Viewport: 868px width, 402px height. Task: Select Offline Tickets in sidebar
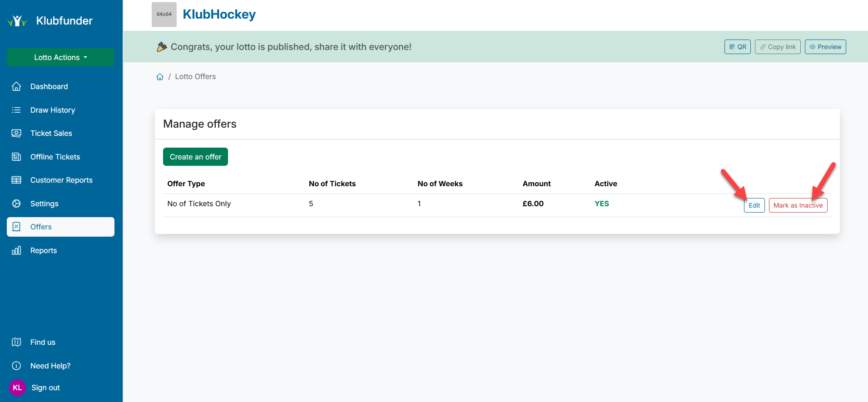point(55,157)
